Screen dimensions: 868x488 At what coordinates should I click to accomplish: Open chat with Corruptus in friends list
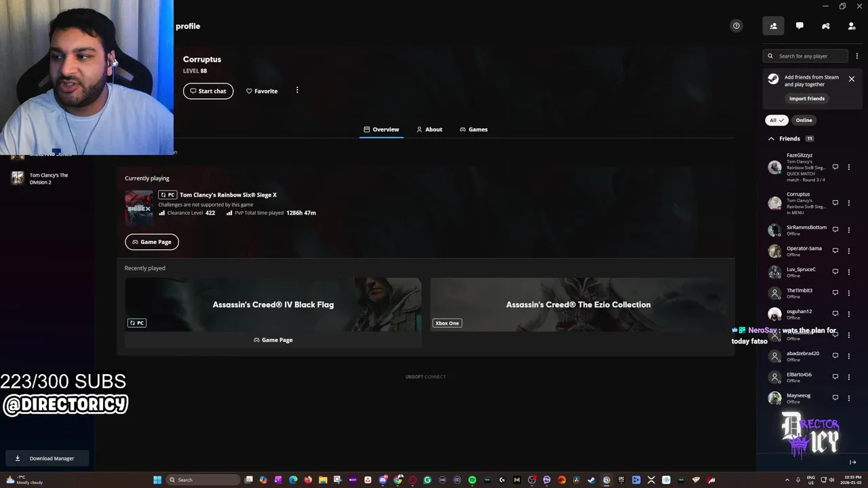(x=835, y=203)
